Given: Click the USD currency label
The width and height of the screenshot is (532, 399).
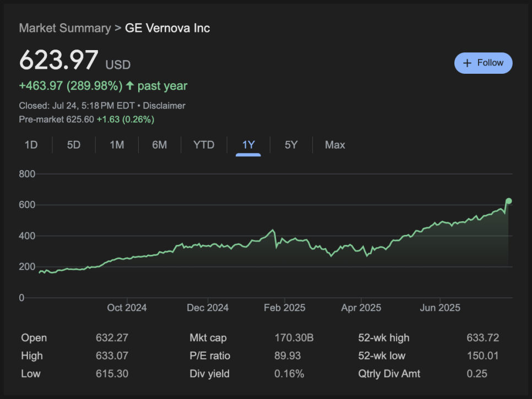Looking at the screenshot, I should point(118,65).
